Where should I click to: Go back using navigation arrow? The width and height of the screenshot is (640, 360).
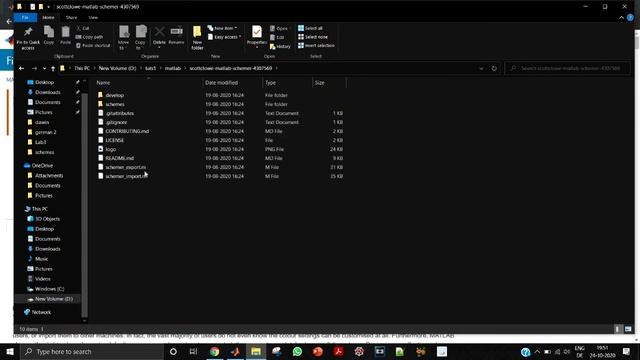(x=22, y=68)
